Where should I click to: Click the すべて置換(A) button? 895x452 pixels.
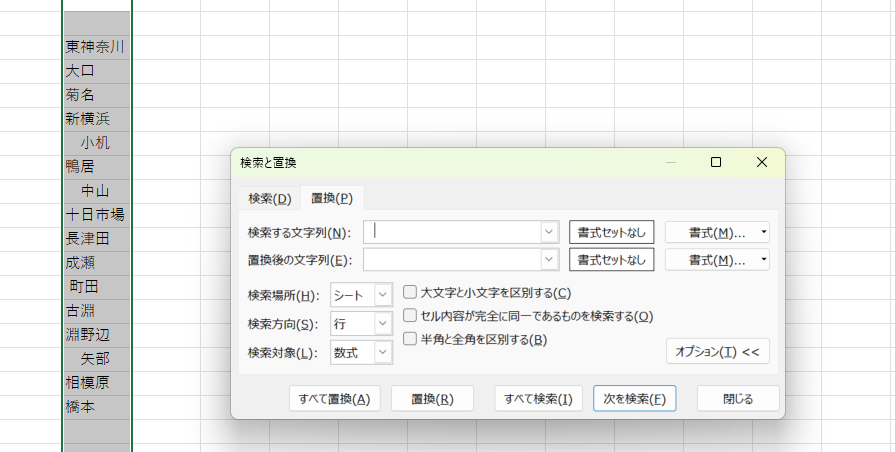(x=334, y=398)
